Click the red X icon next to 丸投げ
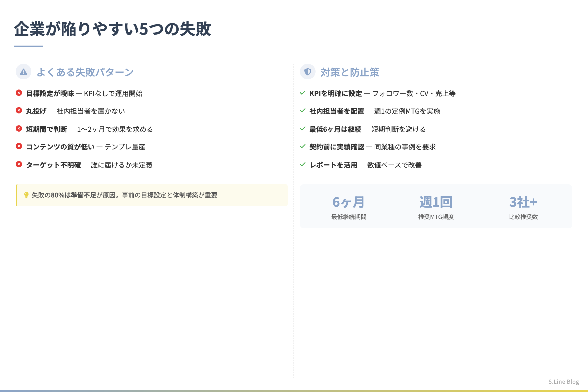The height and width of the screenshot is (392, 588). (x=19, y=110)
